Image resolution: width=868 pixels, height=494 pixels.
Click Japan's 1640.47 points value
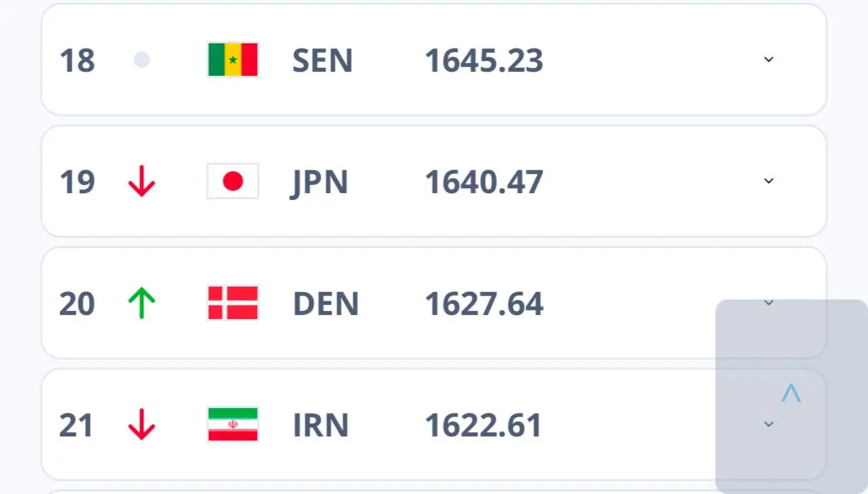(x=484, y=182)
